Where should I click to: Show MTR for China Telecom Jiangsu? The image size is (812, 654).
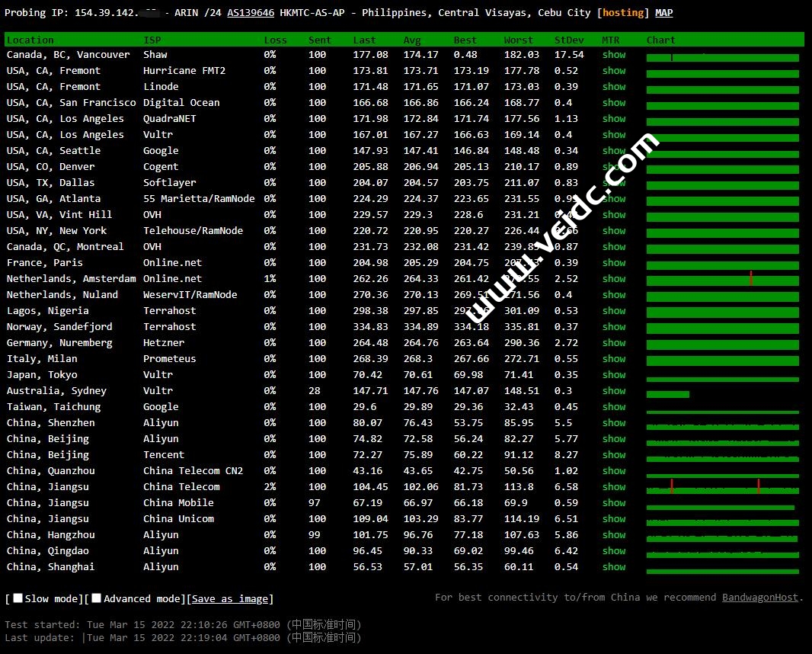click(x=614, y=486)
